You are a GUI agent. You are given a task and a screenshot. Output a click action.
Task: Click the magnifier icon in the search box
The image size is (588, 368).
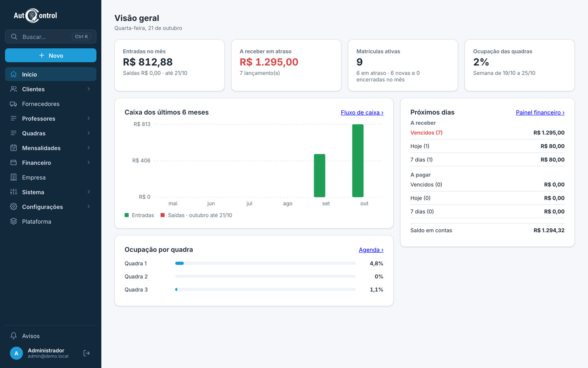pos(14,37)
